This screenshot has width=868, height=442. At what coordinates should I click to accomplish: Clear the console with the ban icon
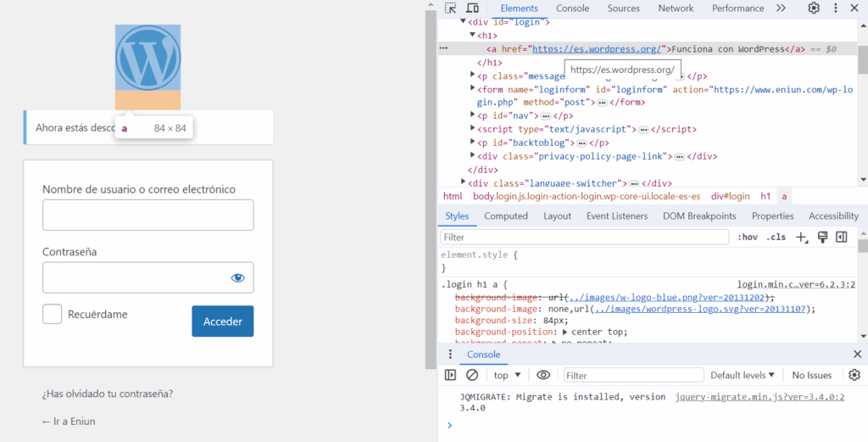(472, 375)
